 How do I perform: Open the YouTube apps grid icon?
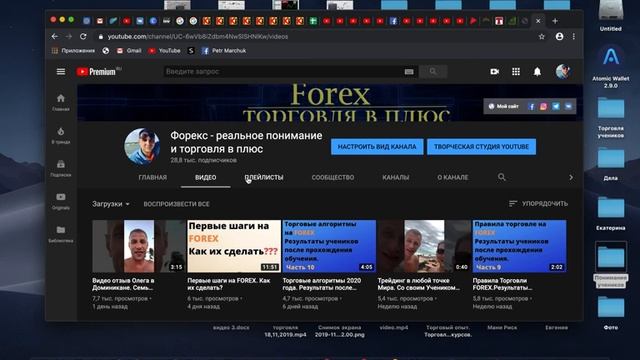516,72
